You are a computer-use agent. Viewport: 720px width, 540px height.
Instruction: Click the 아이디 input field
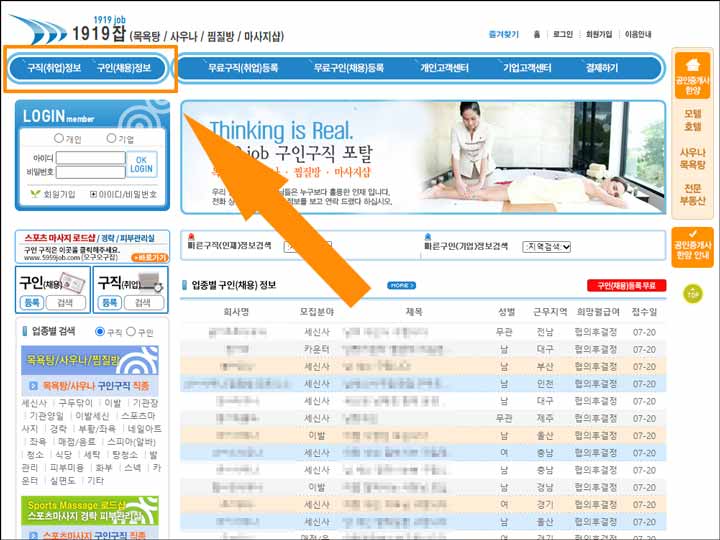point(90,158)
